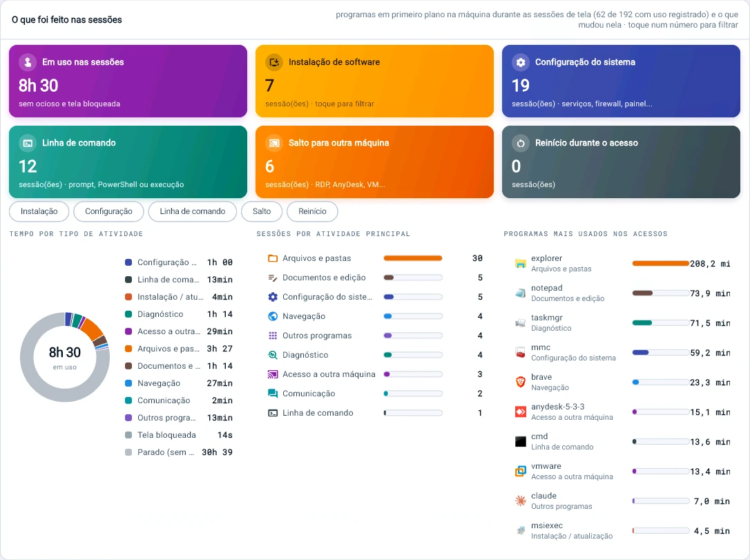Tap the number 6 on Salto para outra máquina card
This screenshot has height=560, width=750.
tap(270, 166)
